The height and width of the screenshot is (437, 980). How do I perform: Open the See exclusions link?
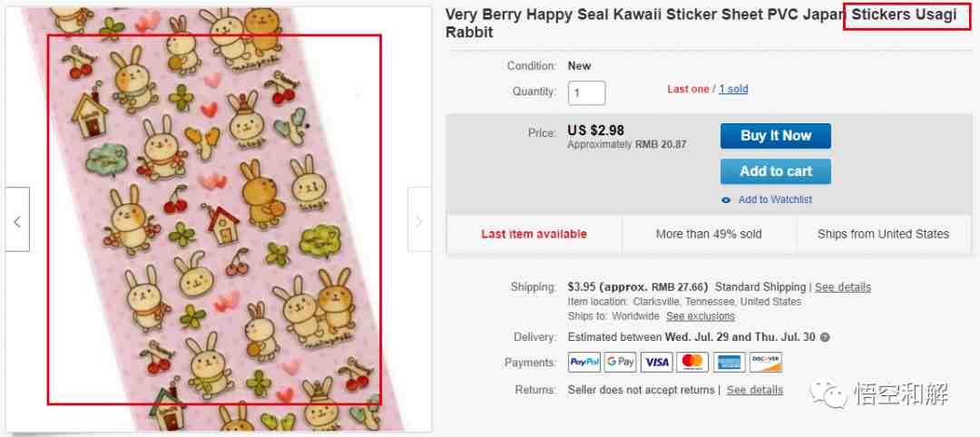[700, 316]
